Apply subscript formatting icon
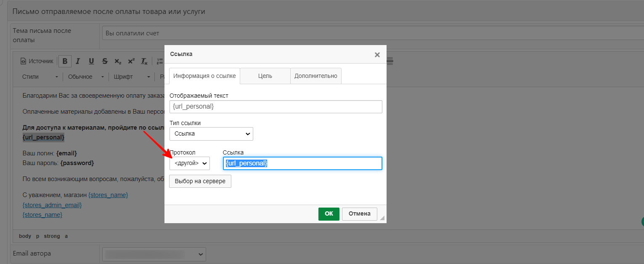 pyautogui.click(x=118, y=61)
